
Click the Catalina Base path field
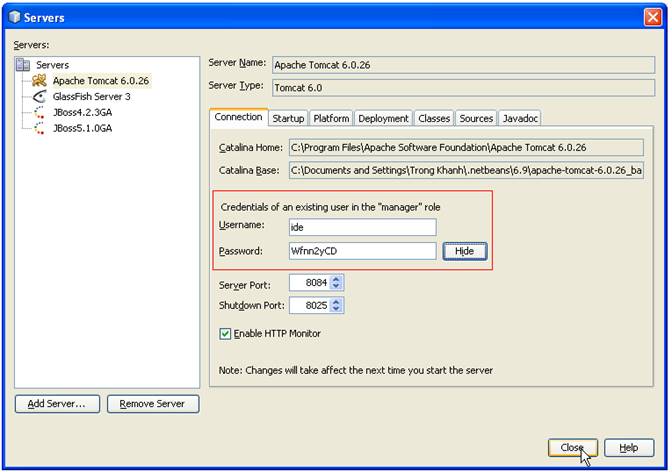pyautogui.click(x=466, y=170)
